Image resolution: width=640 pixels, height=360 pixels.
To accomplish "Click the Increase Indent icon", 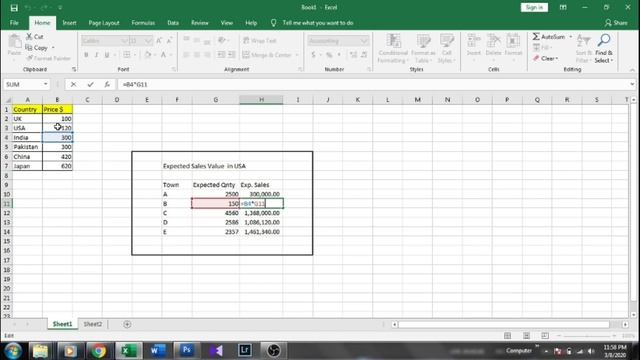I will [231, 55].
